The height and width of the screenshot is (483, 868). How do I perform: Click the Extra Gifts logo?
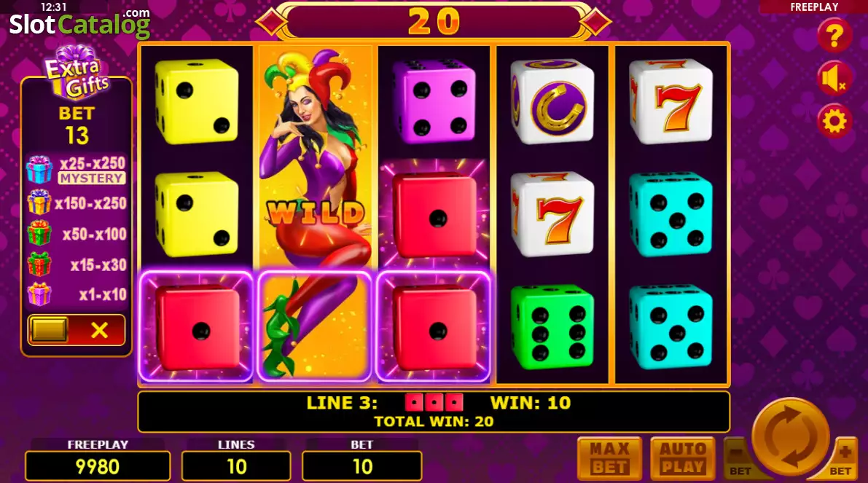[76, 72]
